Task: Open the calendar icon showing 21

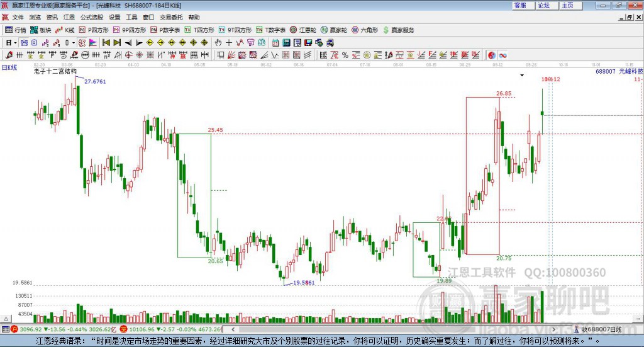Action: click(275, 43)
